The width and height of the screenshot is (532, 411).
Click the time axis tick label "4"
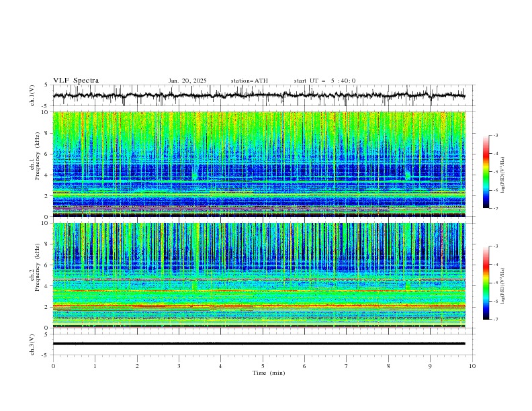[x=221, y=366]
